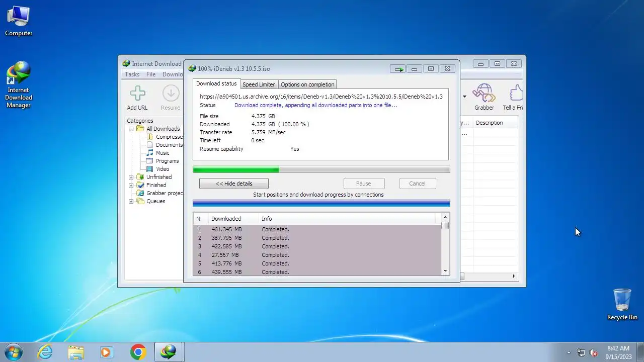The width and height of the screenshot is (644, 362).
Task: Click the muted volume tray icon
Action: coord(594,352)
